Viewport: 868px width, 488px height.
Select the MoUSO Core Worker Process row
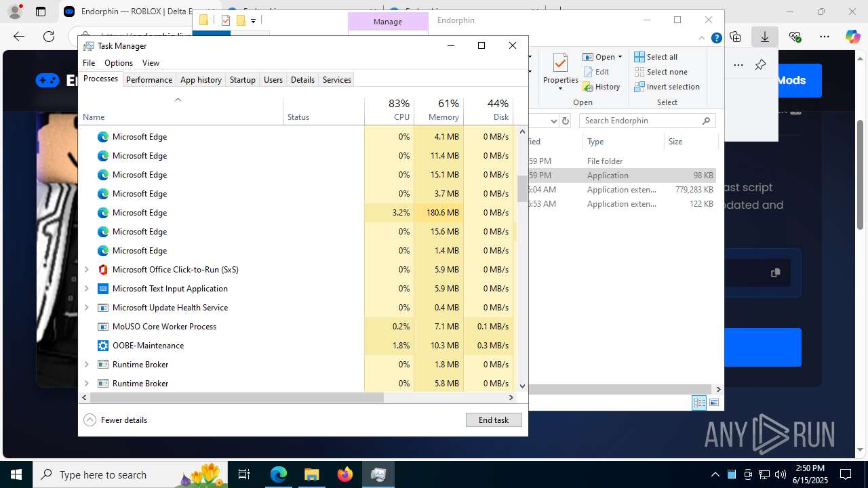coord(297,327)
